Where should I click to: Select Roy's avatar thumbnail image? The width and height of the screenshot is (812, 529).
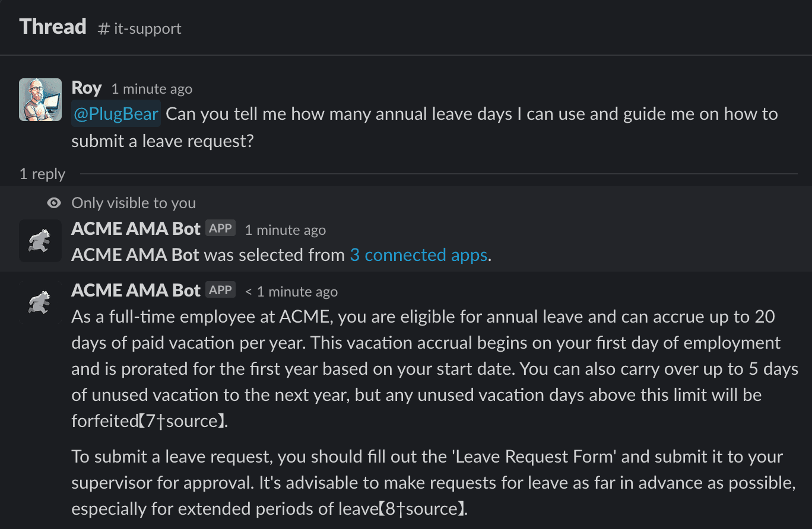coord(39,99)
